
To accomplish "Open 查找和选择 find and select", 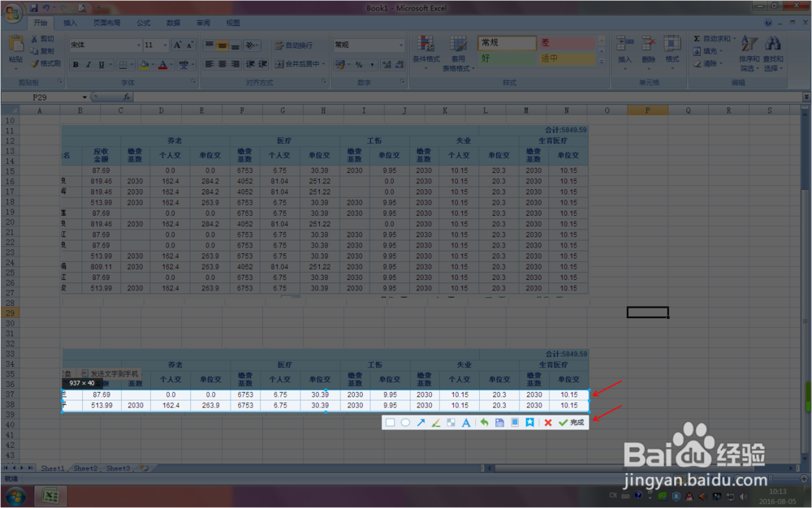I will 773,54.
